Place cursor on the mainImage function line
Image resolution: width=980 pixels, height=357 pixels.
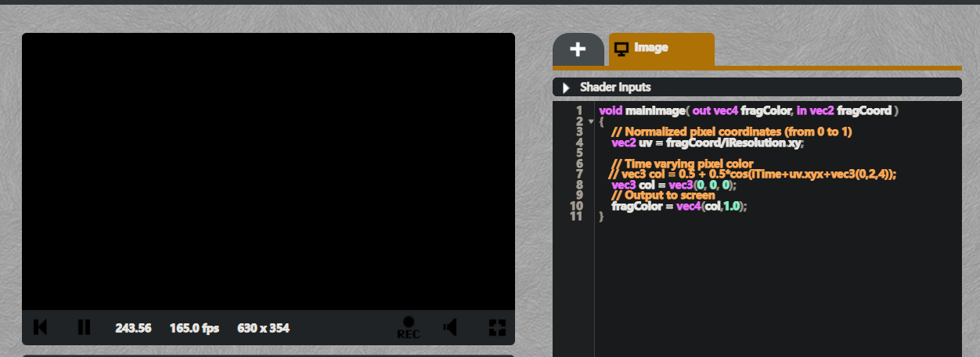(x=748, y=111)
